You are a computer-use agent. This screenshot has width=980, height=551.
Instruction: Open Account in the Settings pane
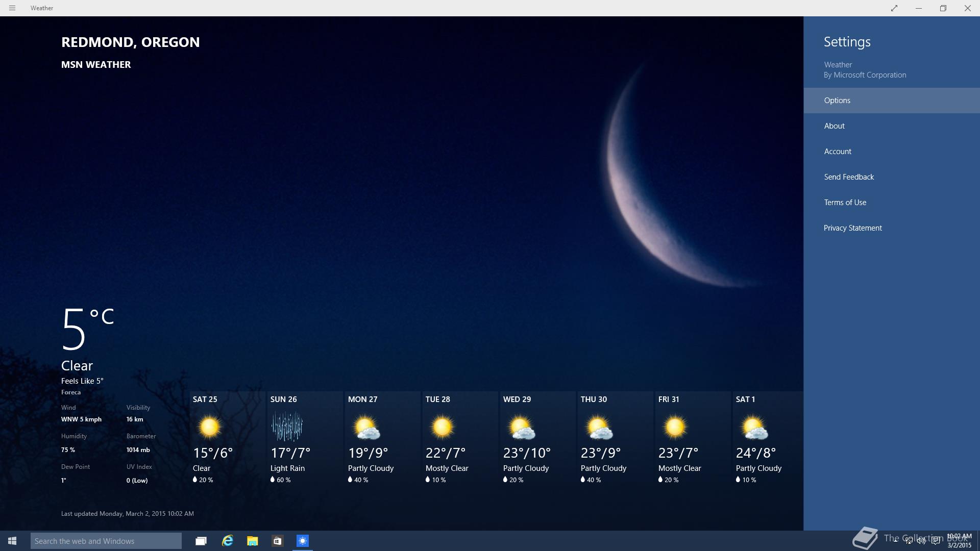(x=892, y=152)
